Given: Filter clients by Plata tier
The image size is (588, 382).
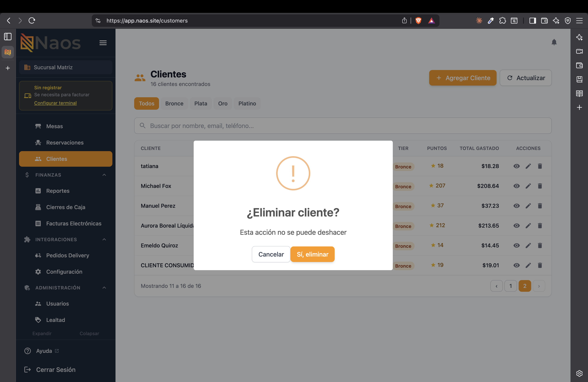Looking at the screenshot, I should tap(201, 103).
